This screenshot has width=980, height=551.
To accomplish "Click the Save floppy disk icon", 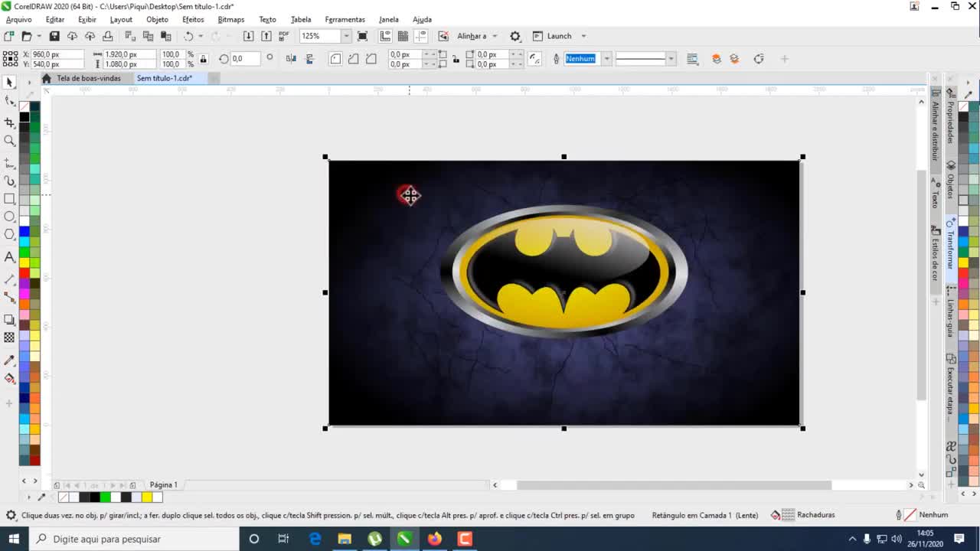I will pos(54,36).
